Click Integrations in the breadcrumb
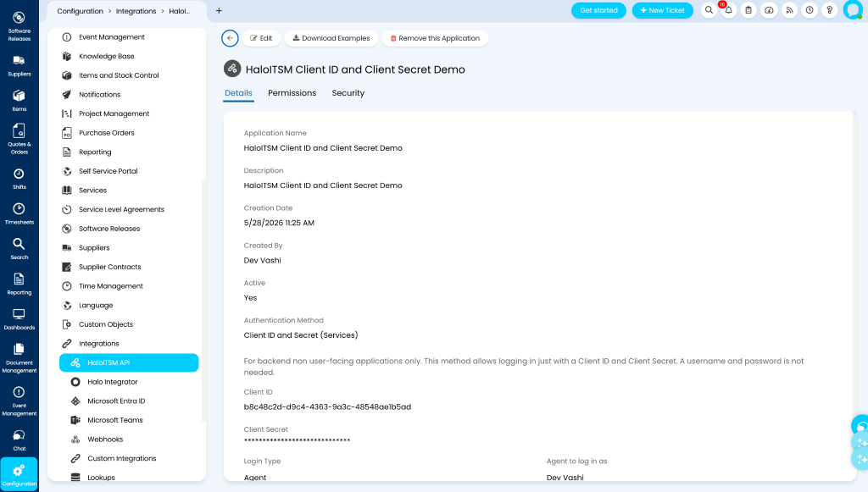This screenshot has width=868, height=492. point(136,11)
